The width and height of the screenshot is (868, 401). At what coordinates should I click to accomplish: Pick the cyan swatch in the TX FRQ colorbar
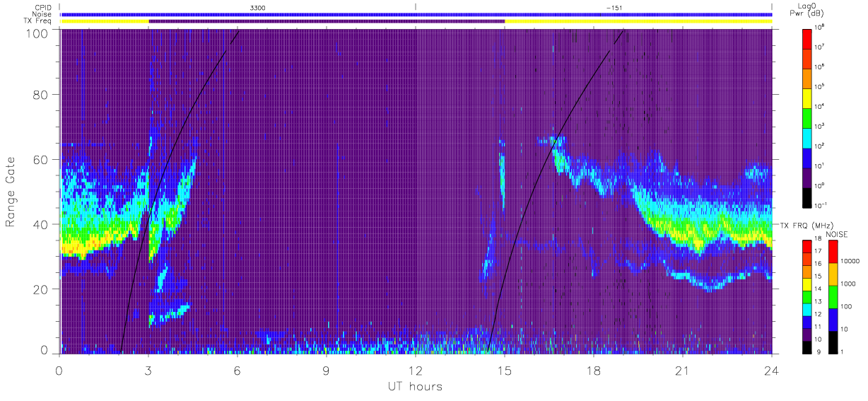click(808, 310)
